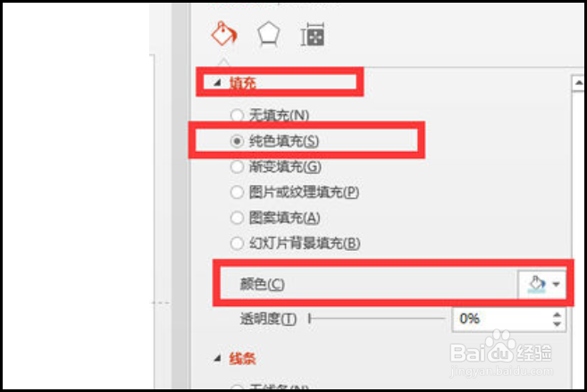Open the Size & Properties tab icon

(313, 35)
